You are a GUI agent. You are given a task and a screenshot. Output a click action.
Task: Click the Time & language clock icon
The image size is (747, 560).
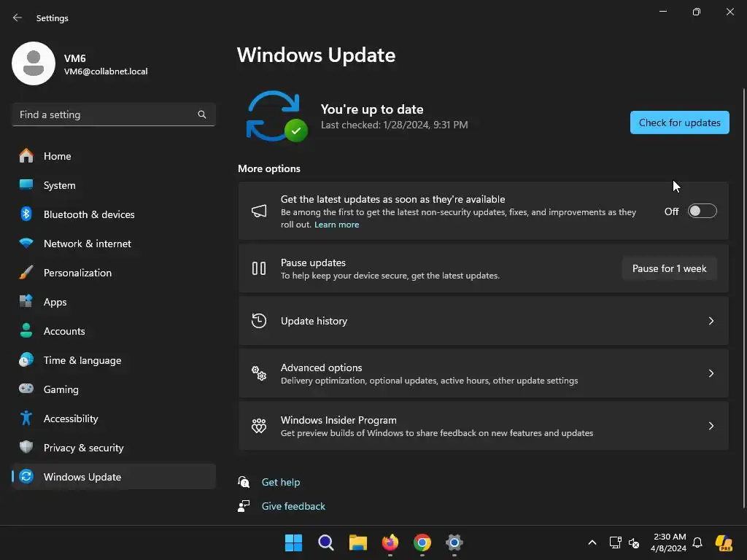[26, 360]
